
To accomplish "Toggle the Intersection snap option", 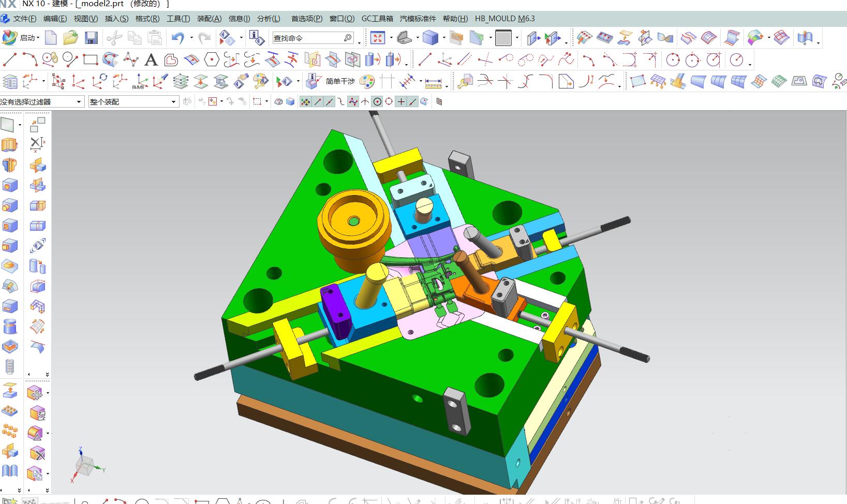I will point(365,102).
